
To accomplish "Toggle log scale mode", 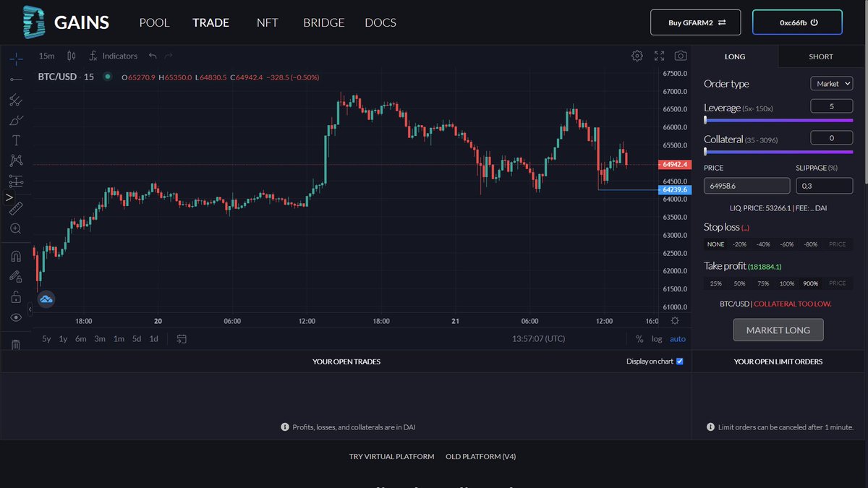I will coord(657,338).
